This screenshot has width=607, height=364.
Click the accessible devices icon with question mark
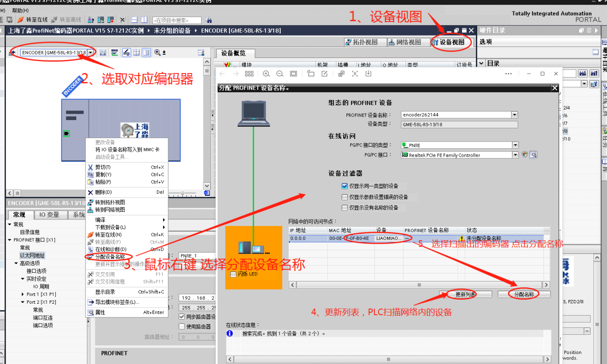(x=91, y=20)
